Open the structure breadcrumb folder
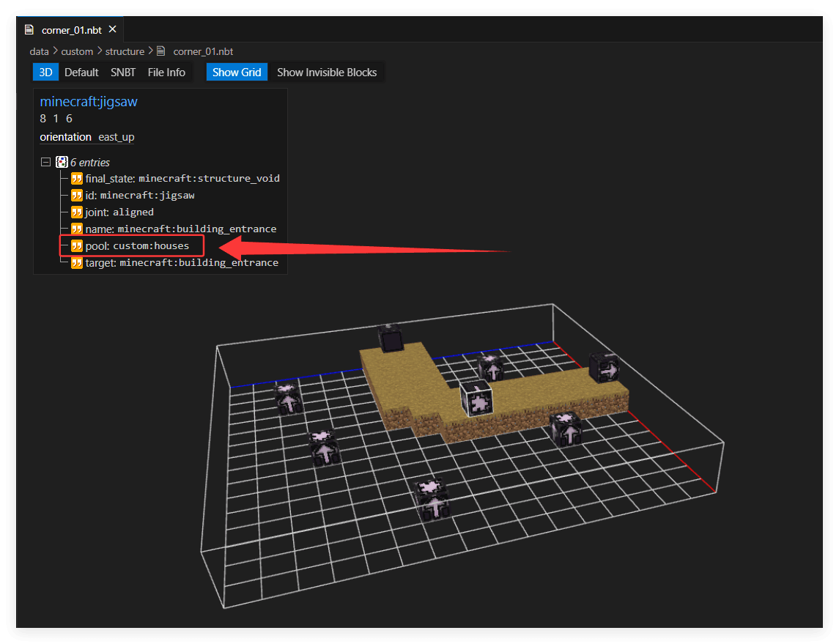The height and width of the screenshot is (644, 839). [x=125, y=51]
